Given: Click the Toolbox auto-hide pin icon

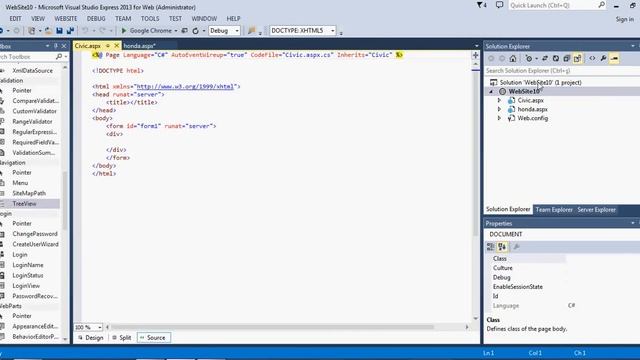Looking at the screenshot, I should tap(56, 46).
